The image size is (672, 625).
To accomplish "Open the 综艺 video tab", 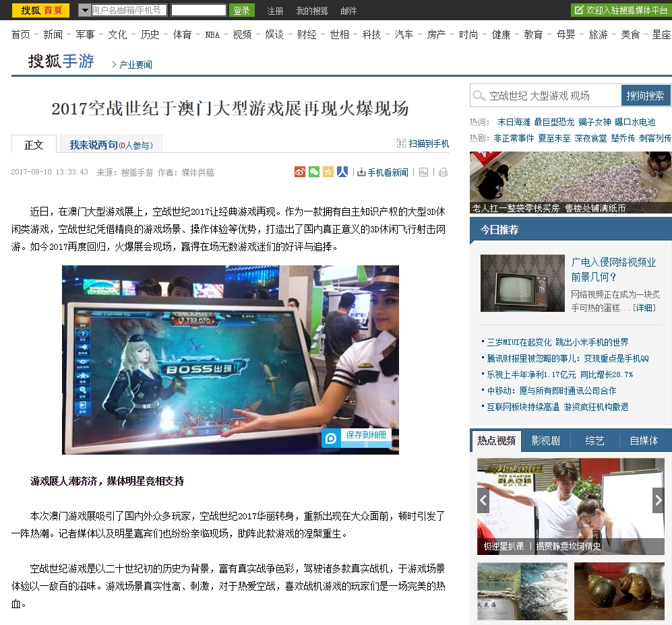I will pyautogui.click(x=594, y=440).
